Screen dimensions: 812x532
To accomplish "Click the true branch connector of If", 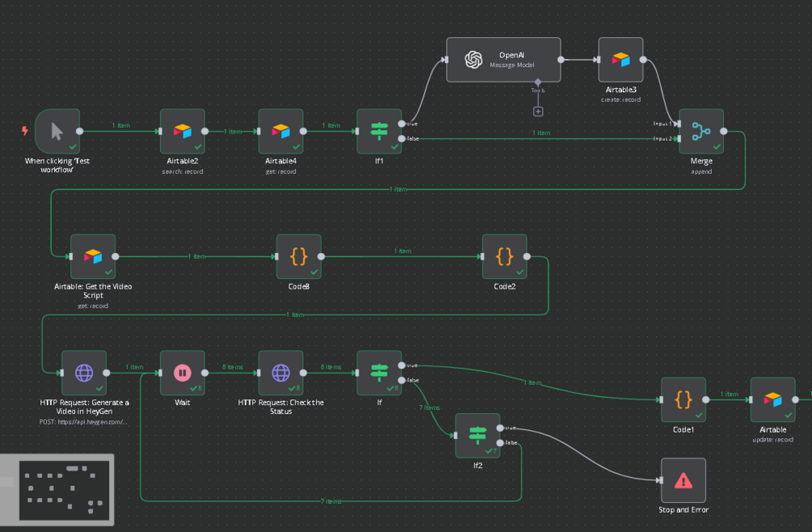I will coord(401,364).
